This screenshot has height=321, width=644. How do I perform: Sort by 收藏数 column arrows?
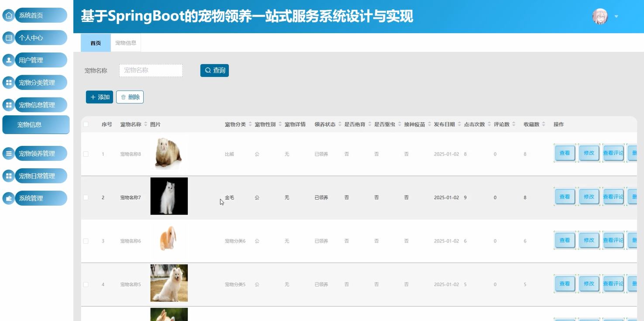(x=544, y=124)
